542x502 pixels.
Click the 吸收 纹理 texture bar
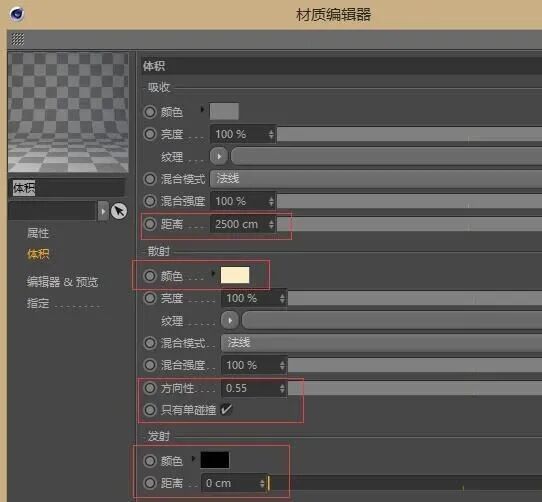tap(386, 156)
